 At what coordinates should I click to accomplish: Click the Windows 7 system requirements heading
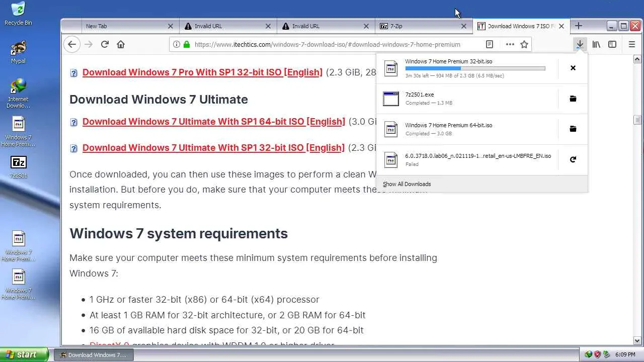[179, 233]
